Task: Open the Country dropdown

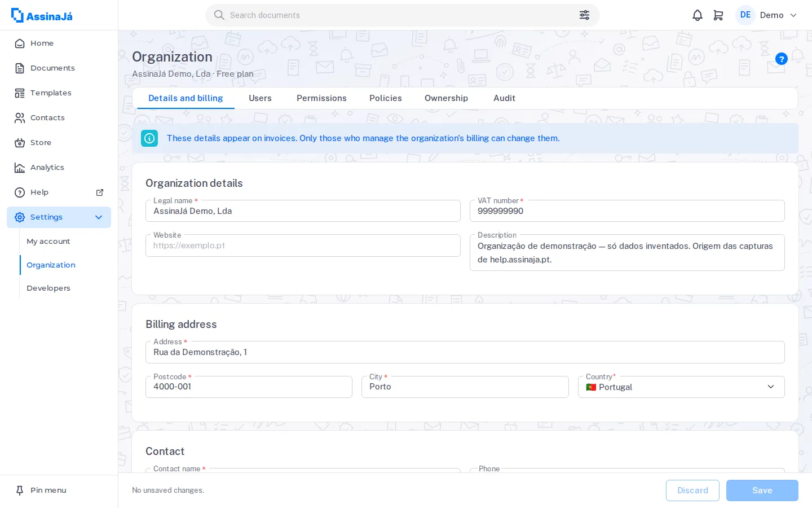Action: [681, 387]
